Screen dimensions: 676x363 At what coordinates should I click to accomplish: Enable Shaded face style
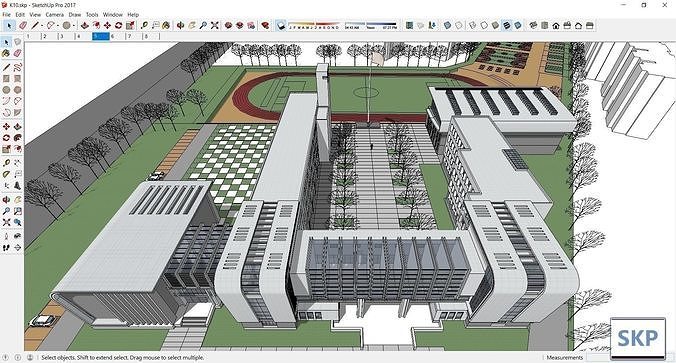495,26
